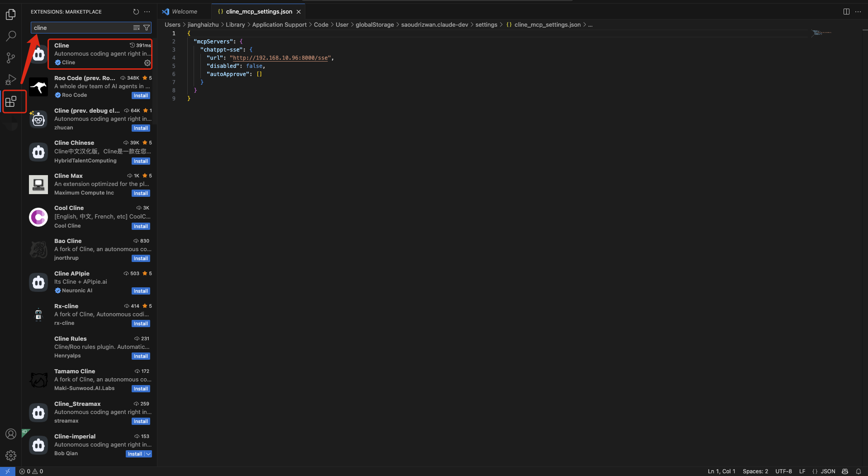Change end of line sequence LF

click(x=802, y=471)
